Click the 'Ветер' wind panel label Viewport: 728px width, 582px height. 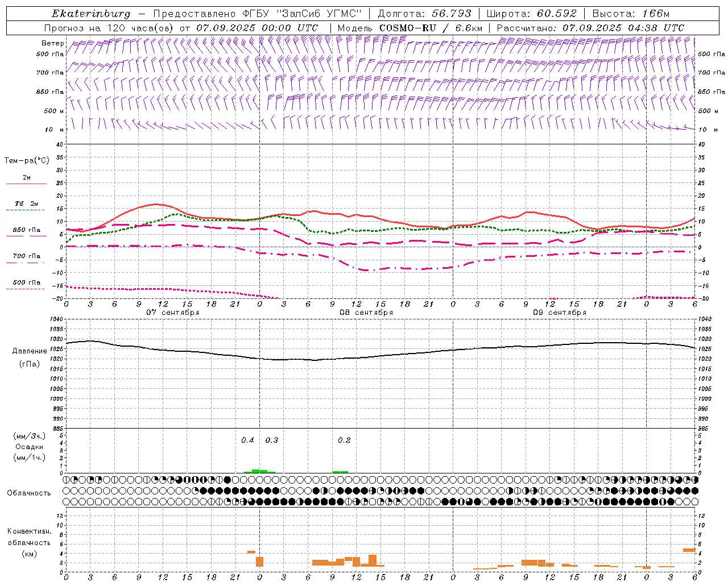tap(53, 43)
